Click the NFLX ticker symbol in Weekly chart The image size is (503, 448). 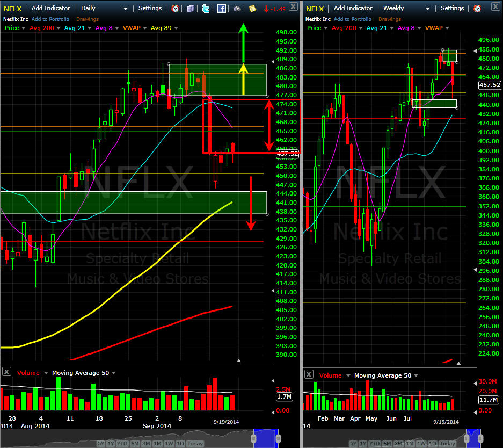tap(315, 9)
